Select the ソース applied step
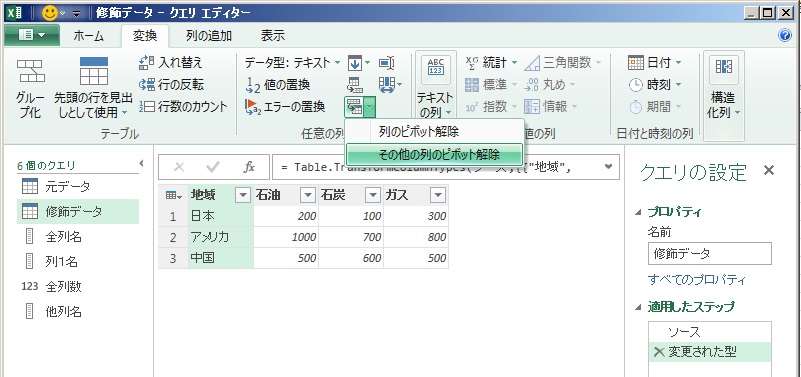This screenshot has width=801, height=377. coord(710,332)
